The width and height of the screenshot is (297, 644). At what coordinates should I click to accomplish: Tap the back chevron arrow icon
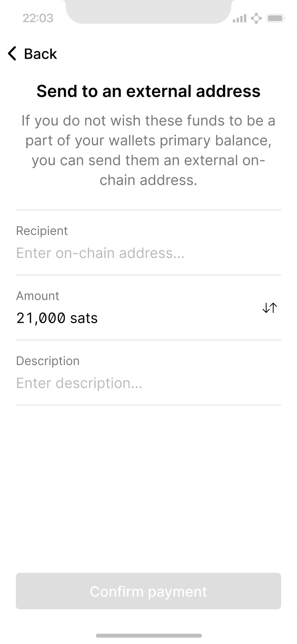point(12,54)
